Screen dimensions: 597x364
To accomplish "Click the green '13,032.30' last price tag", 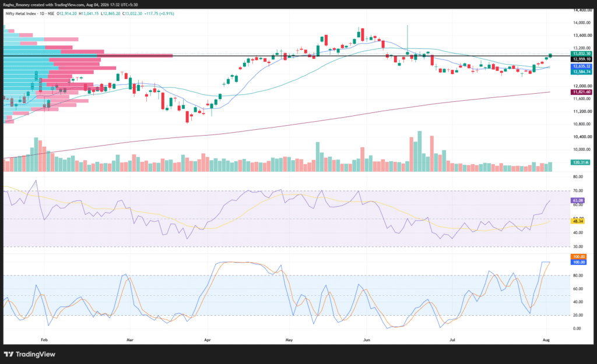I will (581, 54).
